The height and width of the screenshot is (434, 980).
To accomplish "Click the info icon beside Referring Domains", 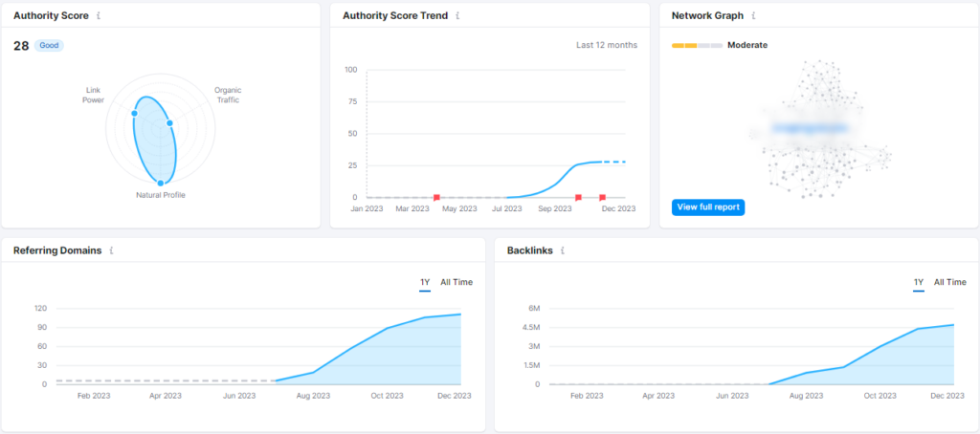I will (111, 250).
